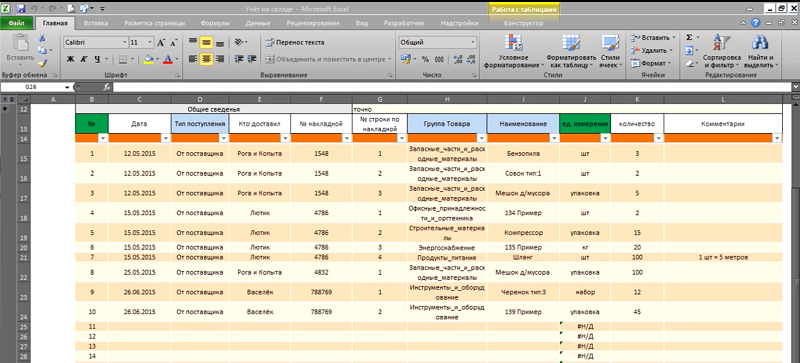Toggle Bold (Ж) formatting
Viewport: 800px width, 363px height.
click(71, 60)
